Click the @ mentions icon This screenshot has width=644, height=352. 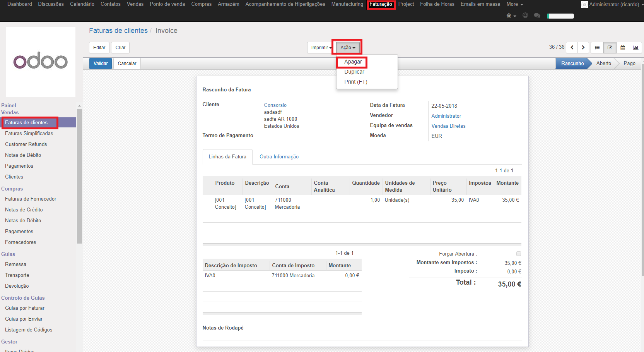pos(525,15)
